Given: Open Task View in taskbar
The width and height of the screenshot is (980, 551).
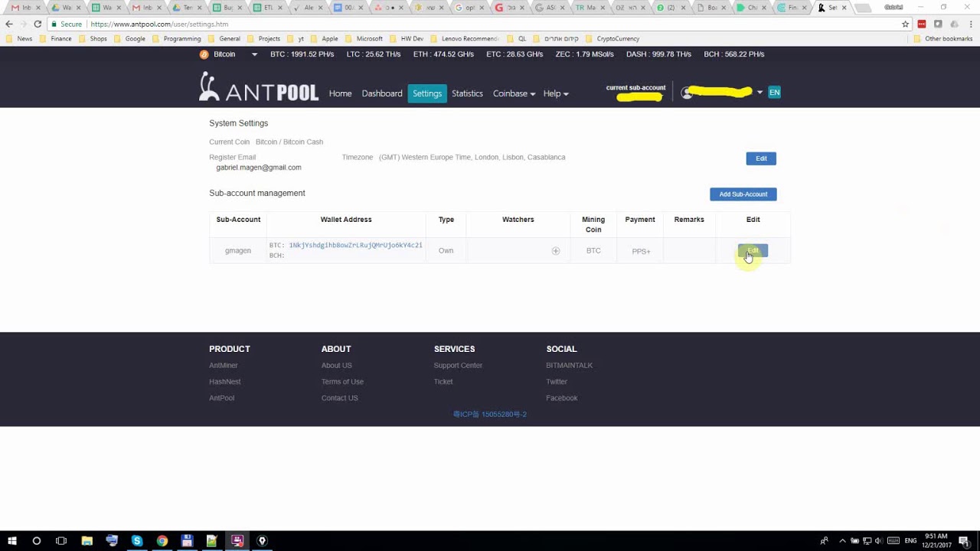Looking at the screenshot, I should pyautogui.click(x=61, y=541).
